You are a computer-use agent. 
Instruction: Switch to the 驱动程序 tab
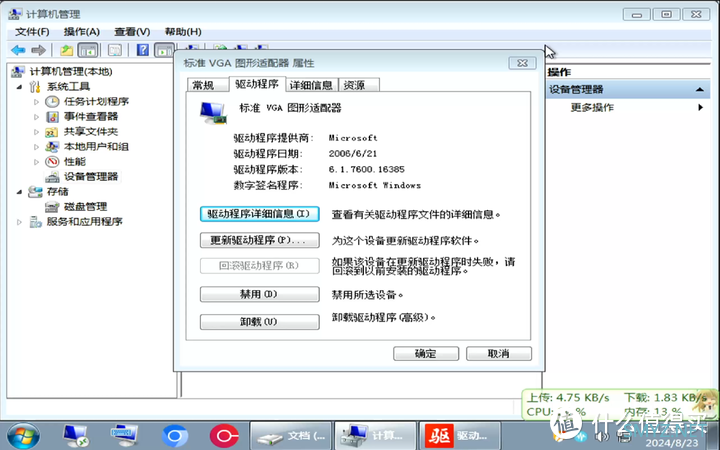coord(257,84)
